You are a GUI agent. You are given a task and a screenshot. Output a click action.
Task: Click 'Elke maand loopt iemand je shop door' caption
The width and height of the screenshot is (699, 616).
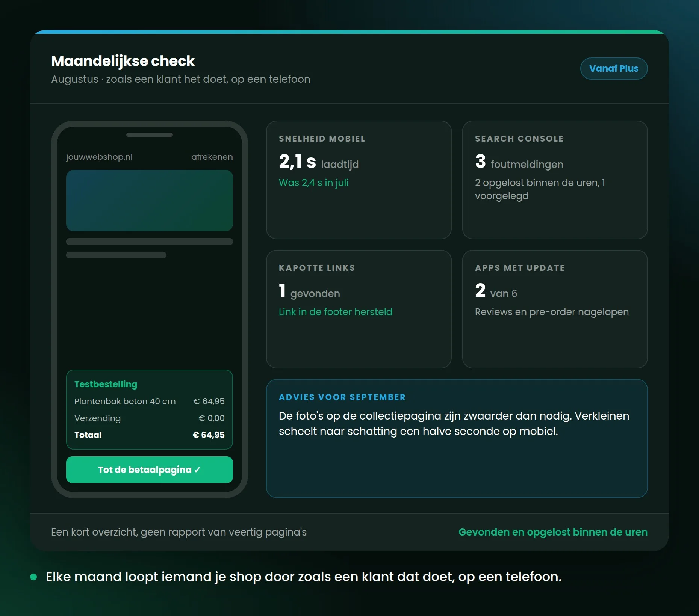303,577
